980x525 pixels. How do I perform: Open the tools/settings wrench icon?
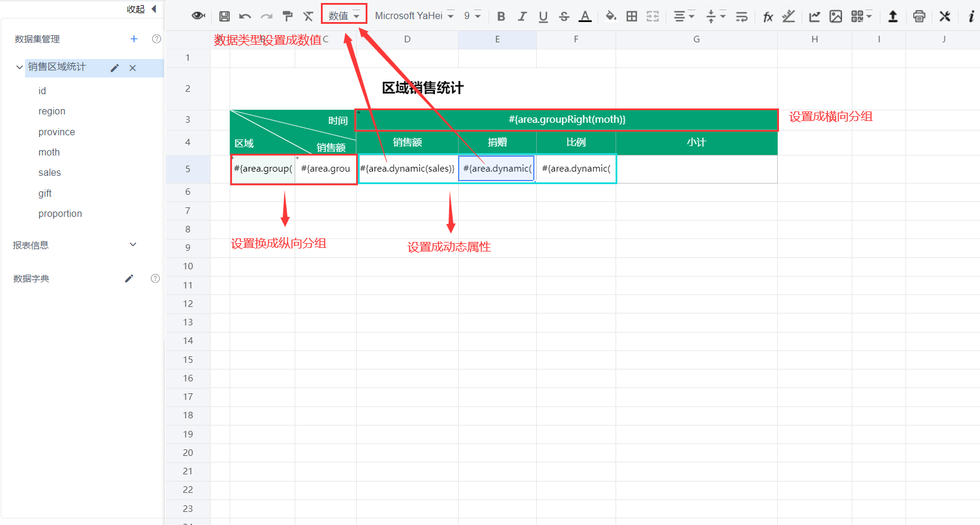pyautogui.click(x=945, y=16)
